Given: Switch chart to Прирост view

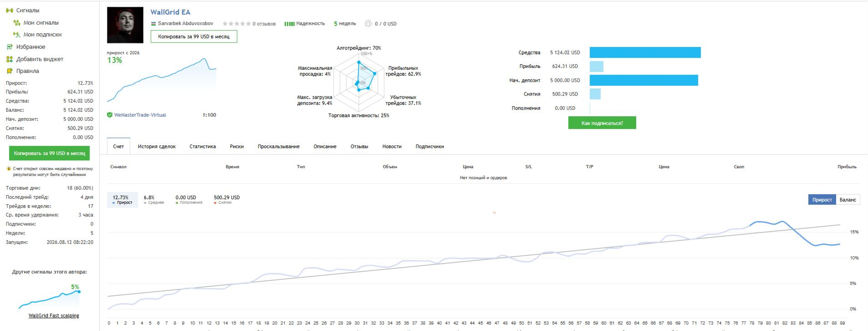Looking at the screenshot, I should 822,200.
